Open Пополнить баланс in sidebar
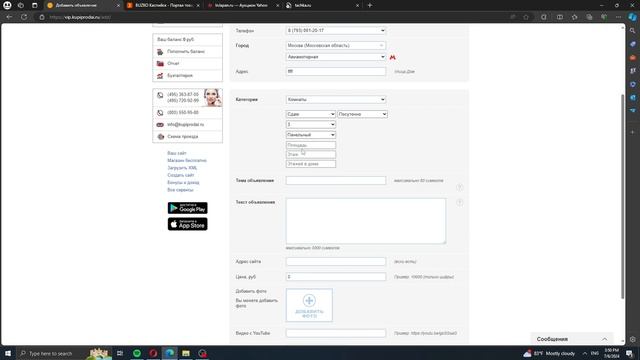The image size is (640, 360). (x=187, y=51)
